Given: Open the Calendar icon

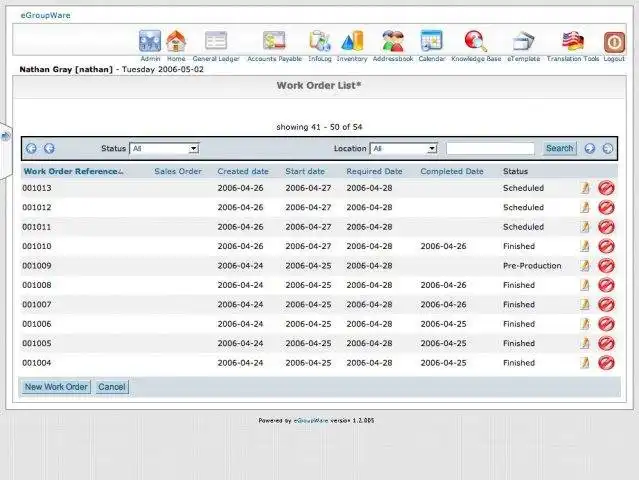Looking at the screenshot, I should tap(432, 41).
